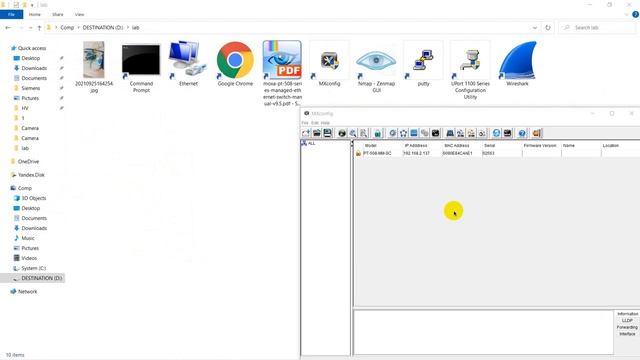Sort by the Model column header

[x=371, y=145]
